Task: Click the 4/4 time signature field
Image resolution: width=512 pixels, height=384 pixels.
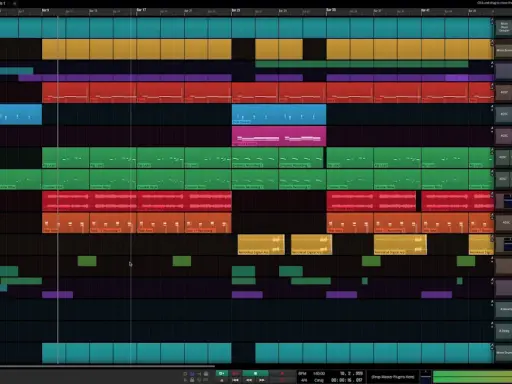Action: point(303,380)
